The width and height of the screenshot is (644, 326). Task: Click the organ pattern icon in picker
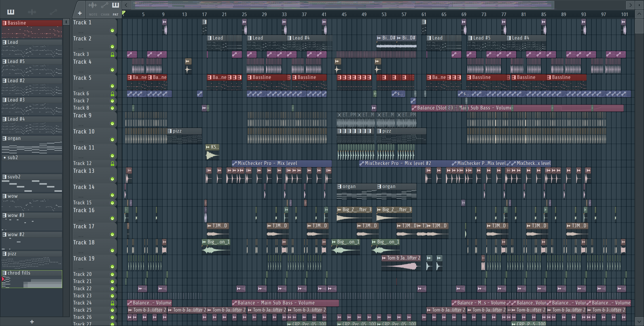click(4, 138)
